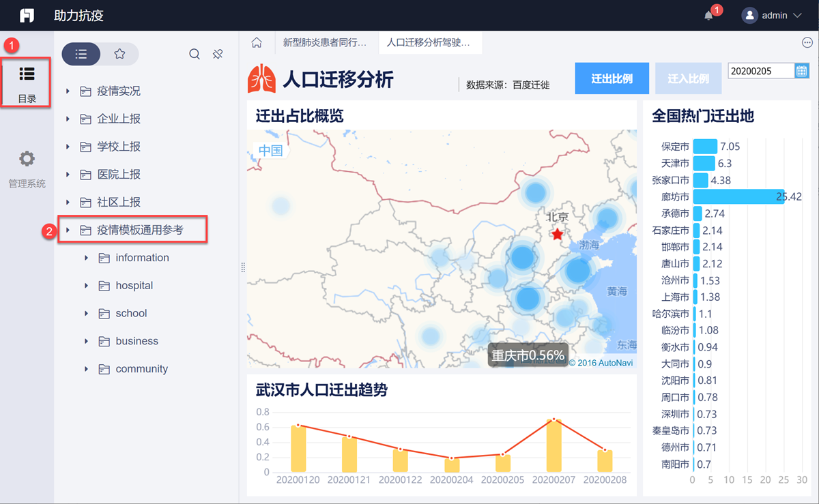The height and width of the screenshot is (504, 819).
Task: Click the notification bell icon
Action: (708, 16)
